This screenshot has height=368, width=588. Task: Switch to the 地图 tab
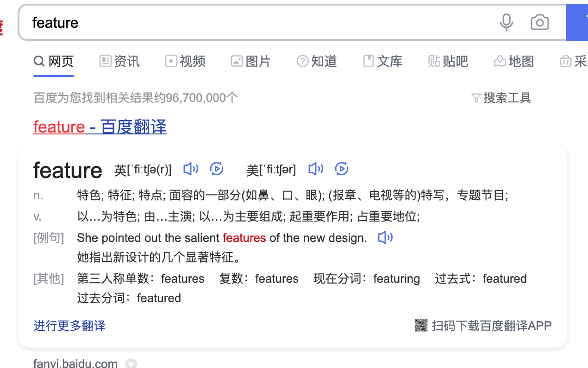(x=514, y=61)
